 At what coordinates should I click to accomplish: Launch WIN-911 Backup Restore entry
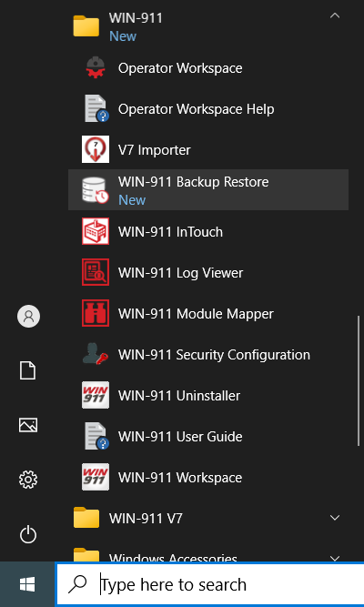(208, 189)
